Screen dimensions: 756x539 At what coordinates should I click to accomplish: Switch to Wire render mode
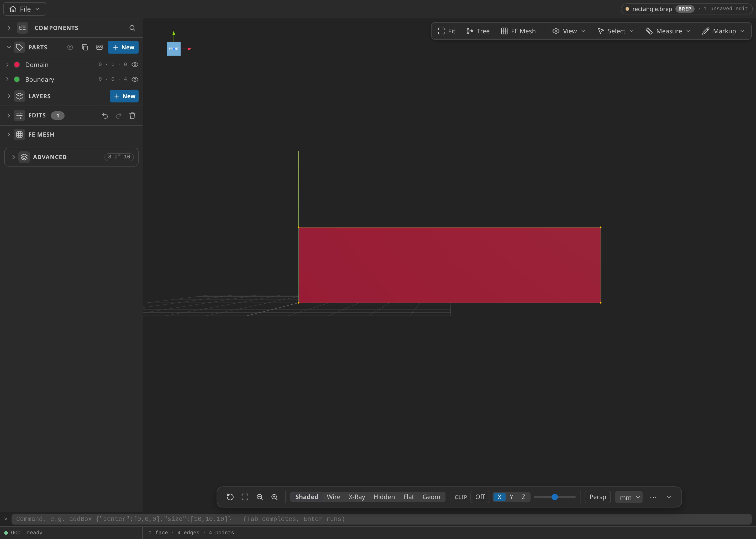pos(333,497)
